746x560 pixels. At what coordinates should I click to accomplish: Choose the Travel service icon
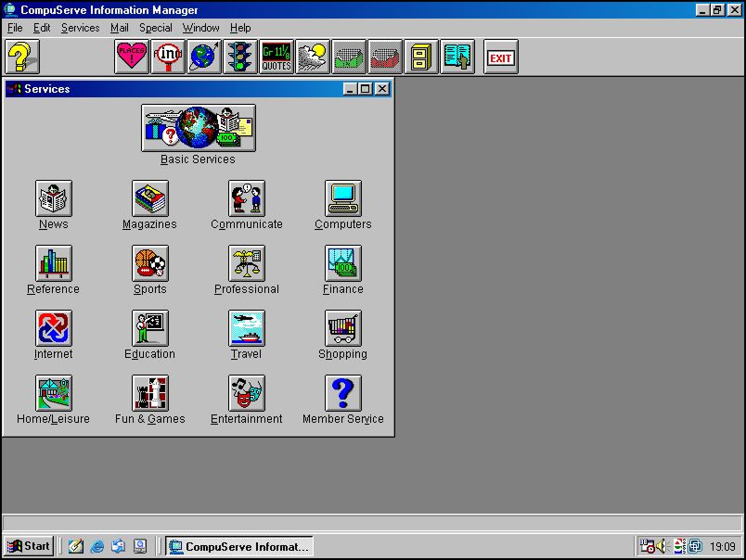tap(247, 328)
